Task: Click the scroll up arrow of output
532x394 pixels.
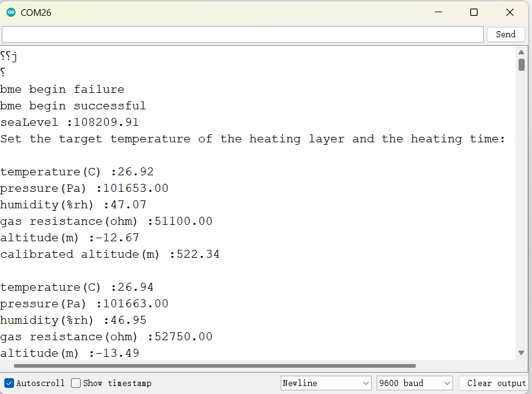Action: [521, 52]
